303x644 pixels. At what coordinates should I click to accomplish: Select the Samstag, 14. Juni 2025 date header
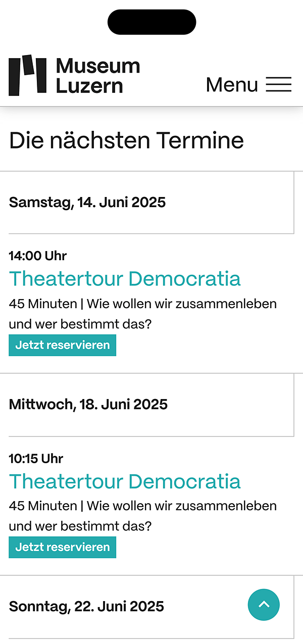87,203
